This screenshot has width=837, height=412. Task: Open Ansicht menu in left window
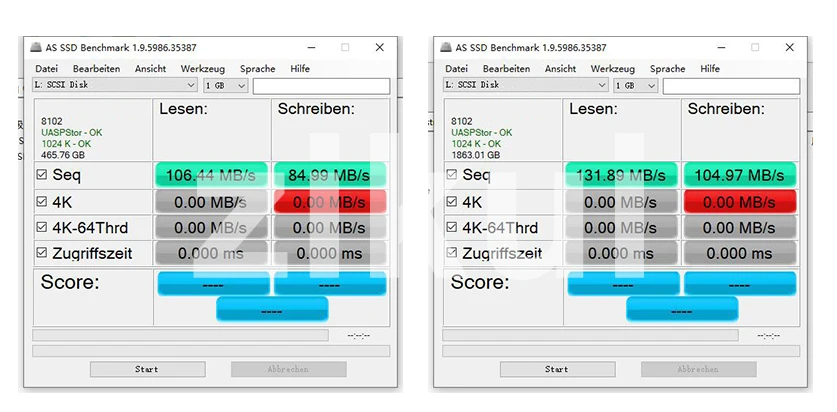(x=151, y=69)
